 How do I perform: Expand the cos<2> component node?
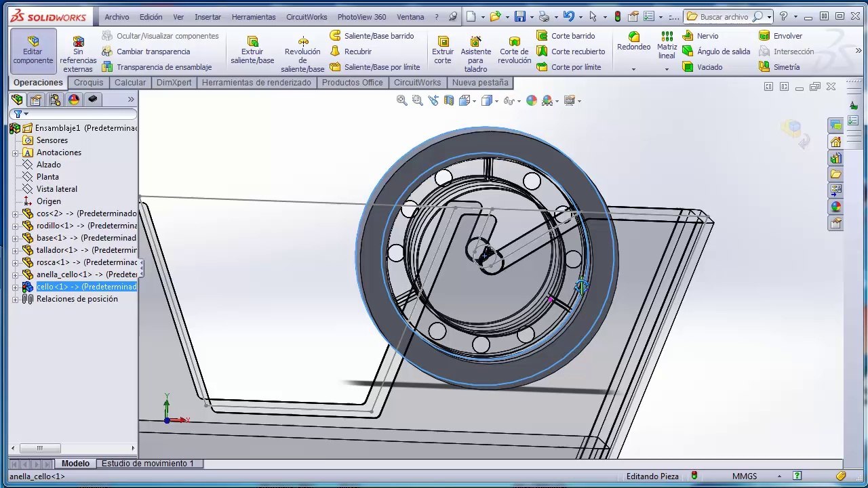click(16, 213)
